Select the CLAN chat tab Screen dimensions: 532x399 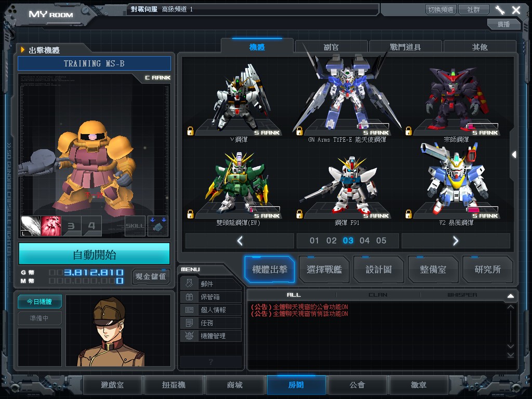pos(378,295)
